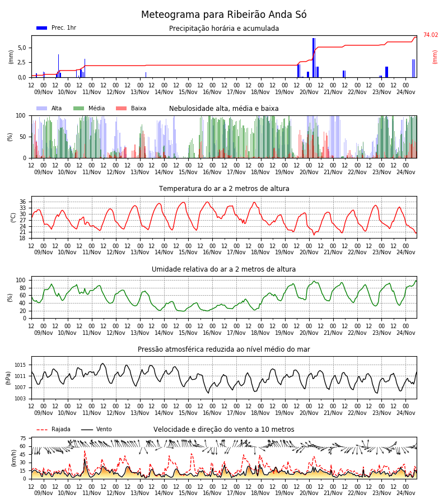Click the red Baixa legend swatch

point(121,108)
